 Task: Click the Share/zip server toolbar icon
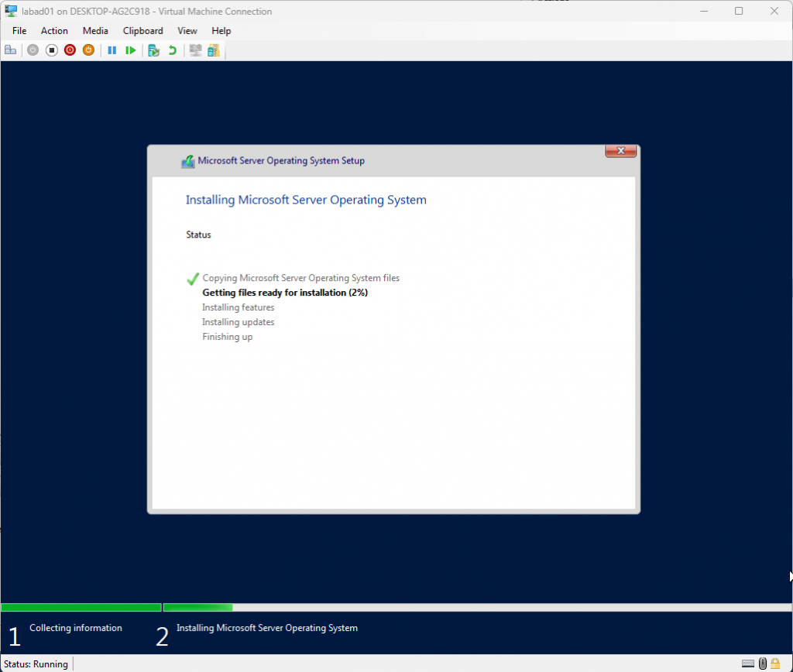click(213, 50)
